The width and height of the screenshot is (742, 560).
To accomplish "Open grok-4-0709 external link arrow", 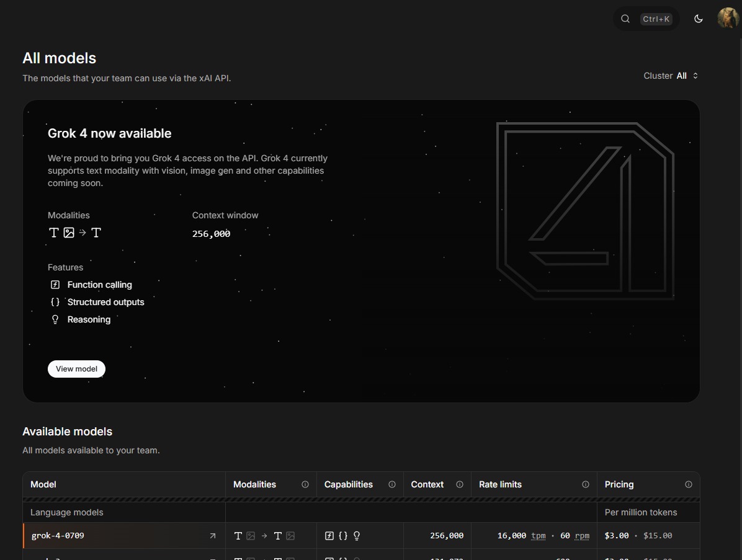I will pyautogui.click(x=212, y=536).
